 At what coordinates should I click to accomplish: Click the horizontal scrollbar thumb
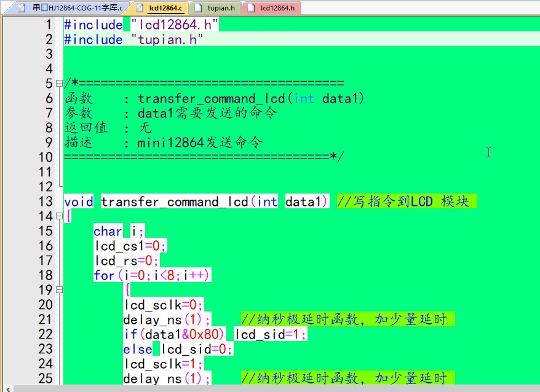pyautogui.click(x=246, y=388)
